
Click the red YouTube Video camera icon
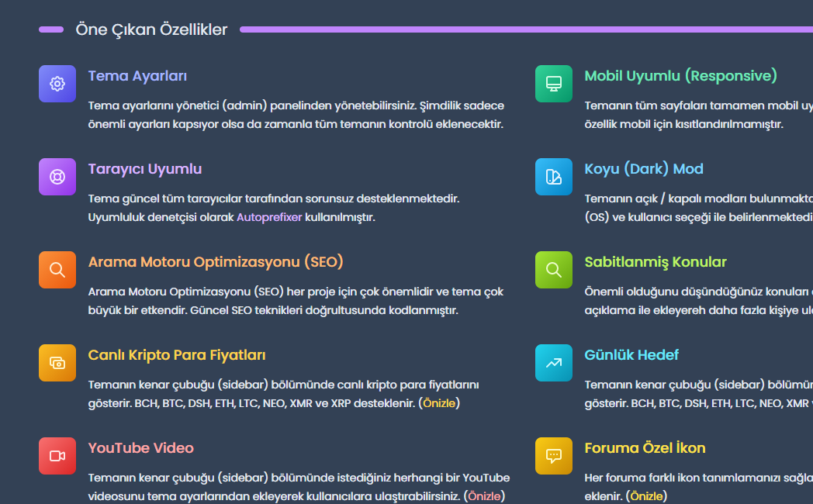tap(57, 456)
